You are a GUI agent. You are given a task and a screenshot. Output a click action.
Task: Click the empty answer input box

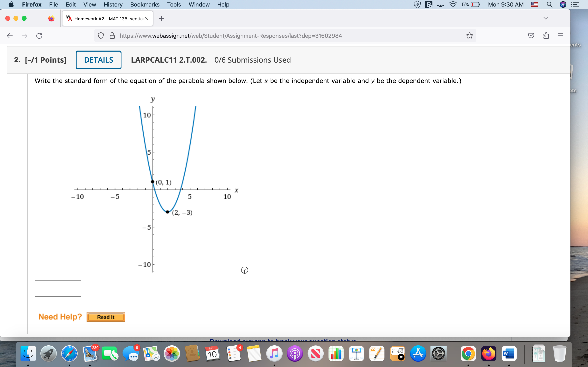[58, 288]
